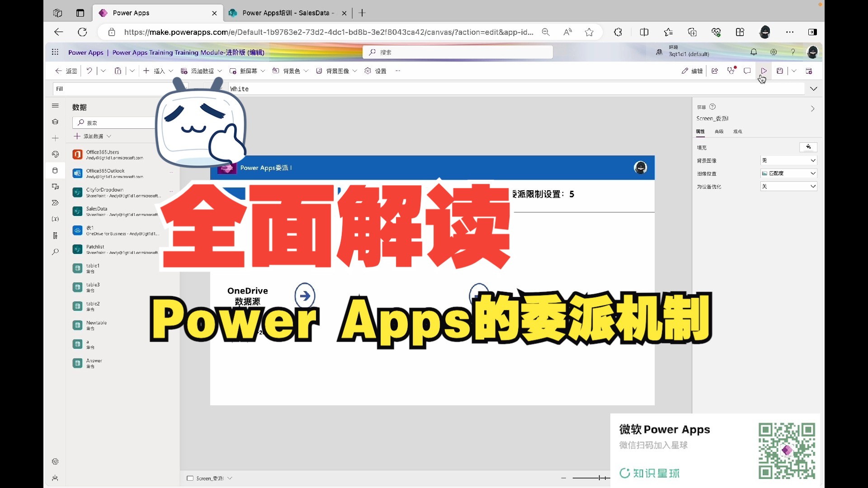Open the 为设备优化 dropdown set to 关

click(789, 186)
